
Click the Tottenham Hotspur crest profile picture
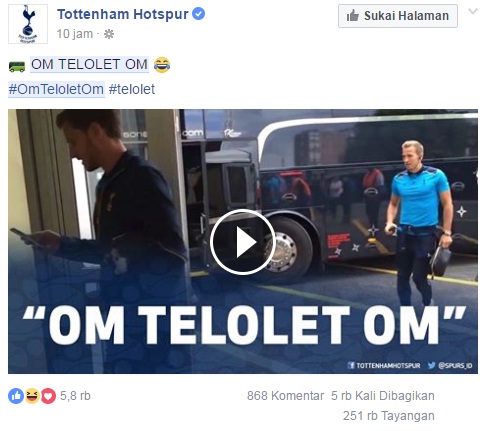click(28, 24)
